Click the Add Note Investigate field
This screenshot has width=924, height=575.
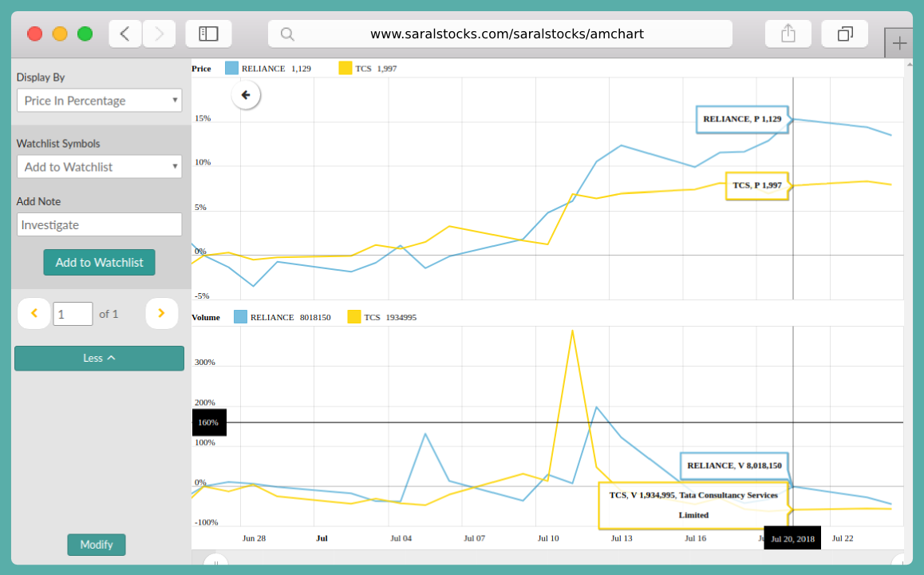point(99,224)
